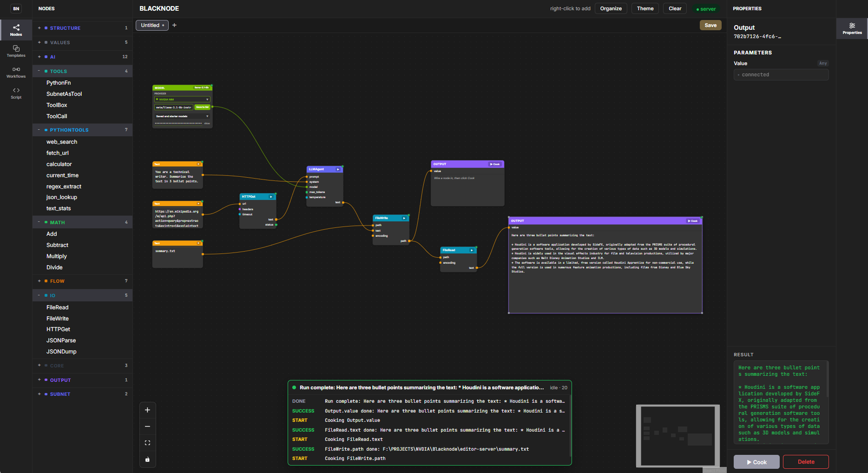Select web_search in the node list
This screenshot has height=473, width=868.
[x=62, y=142]
